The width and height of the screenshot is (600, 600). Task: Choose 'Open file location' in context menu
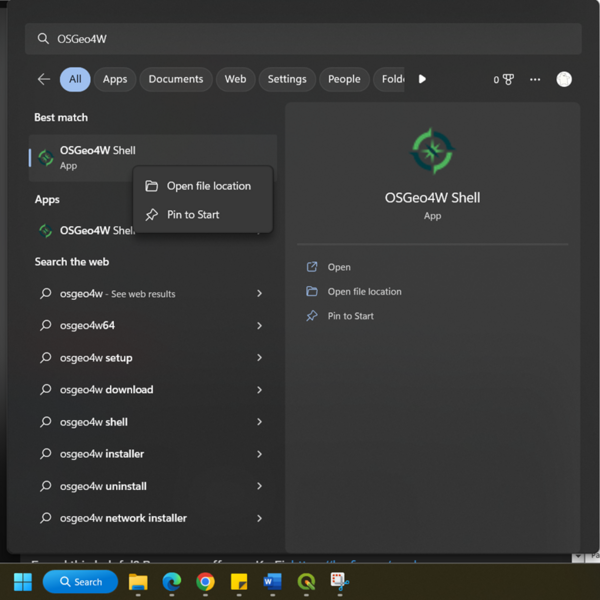click(x=208, y=186)
